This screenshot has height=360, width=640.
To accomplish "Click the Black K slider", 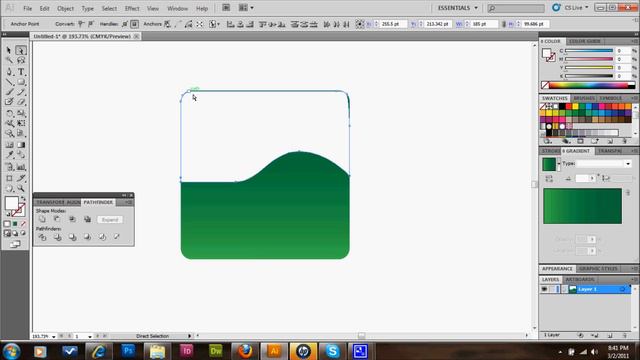I will [589, 76].
